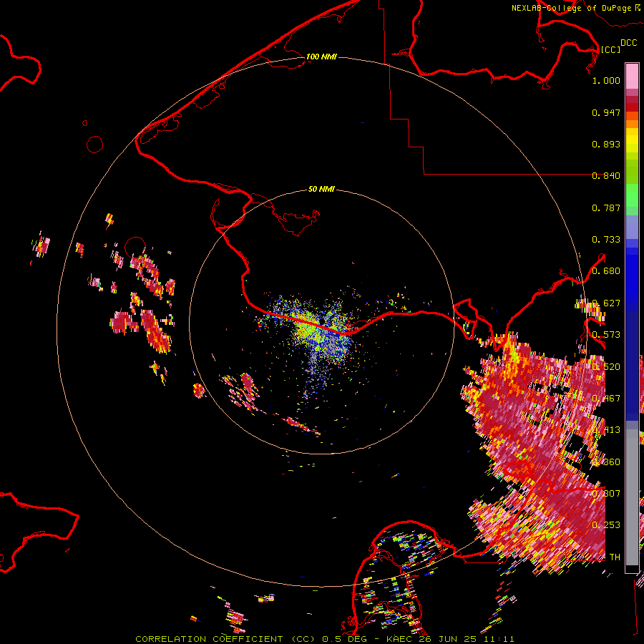Select the 0.627 legend value

point(606,303)
